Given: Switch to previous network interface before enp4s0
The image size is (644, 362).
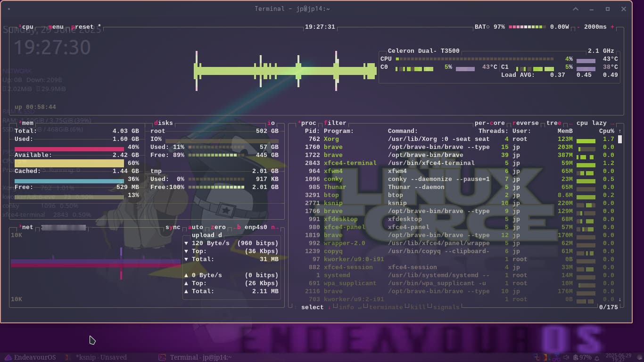Looking at the screenshot, I should point(239,227).
